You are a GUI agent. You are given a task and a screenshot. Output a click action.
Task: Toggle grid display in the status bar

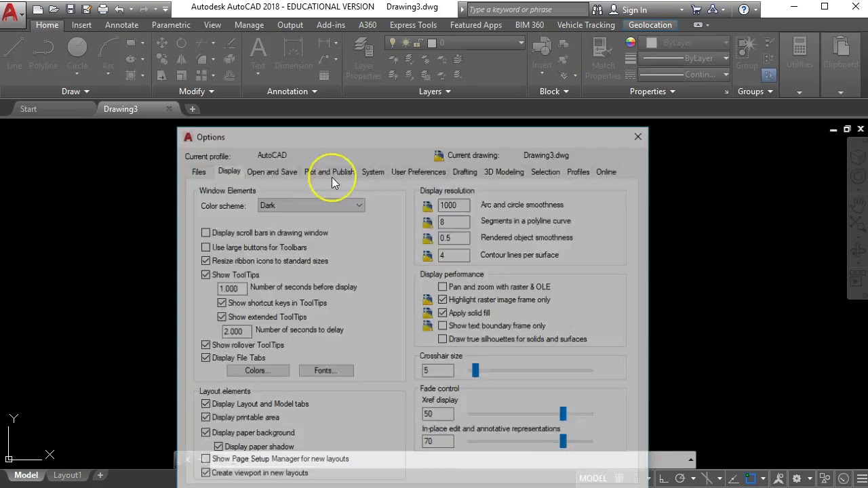pos(618,478)
